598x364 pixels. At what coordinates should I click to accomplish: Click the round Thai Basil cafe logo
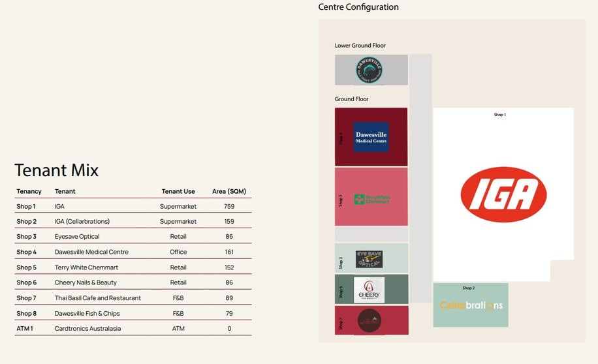[x=369, y=320]
